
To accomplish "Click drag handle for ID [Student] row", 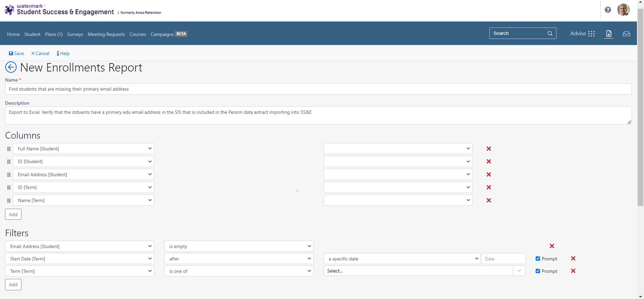I will pyautogui.click(x=9, y=162).
